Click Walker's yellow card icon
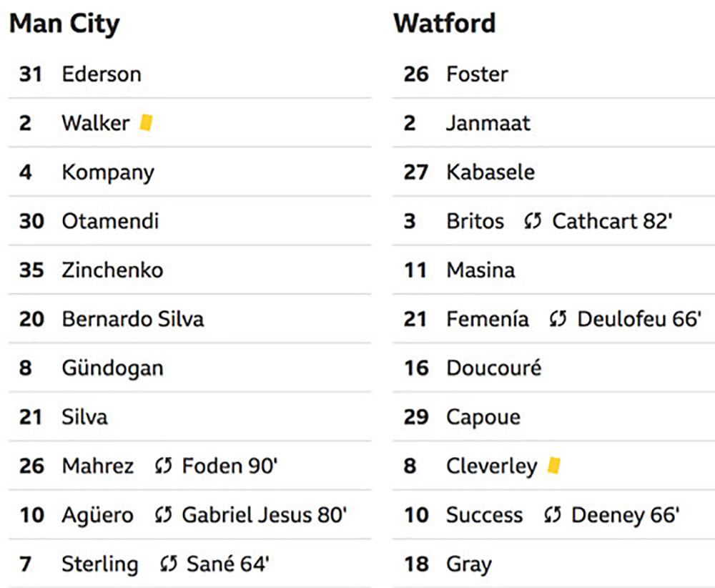The height and width of the screenshot is (588, 715). click(146, 123)
